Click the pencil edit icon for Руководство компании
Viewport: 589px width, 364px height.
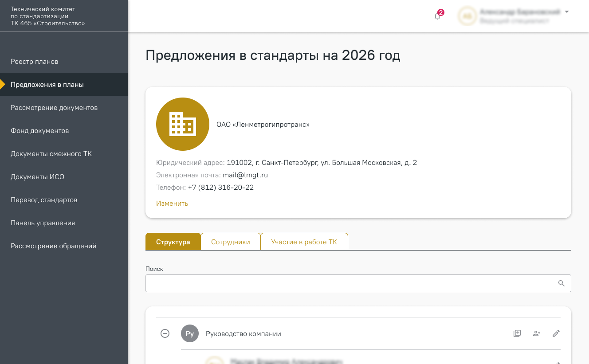tap(556, 333)
